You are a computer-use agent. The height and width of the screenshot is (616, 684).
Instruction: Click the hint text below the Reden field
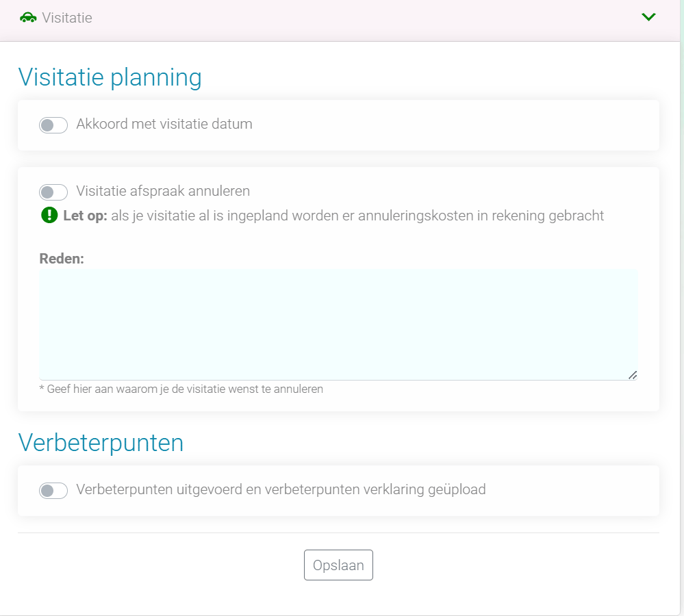click(x=181, y=389)
